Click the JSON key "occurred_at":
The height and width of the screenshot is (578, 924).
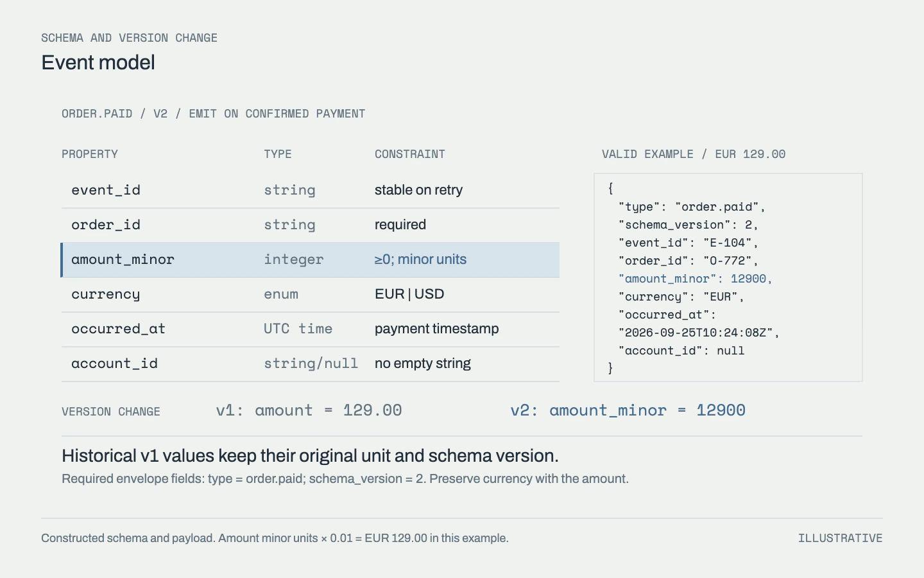point(667,315)
